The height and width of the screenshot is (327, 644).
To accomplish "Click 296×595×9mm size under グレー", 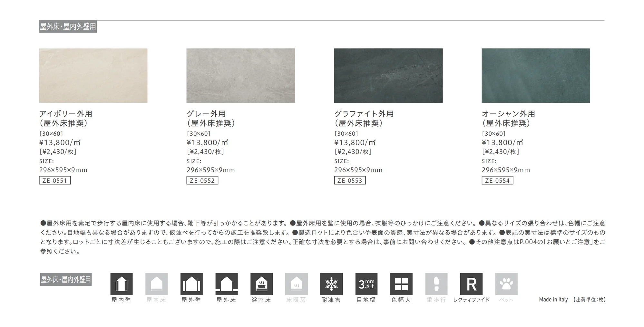I will click(x=211, y=170).
